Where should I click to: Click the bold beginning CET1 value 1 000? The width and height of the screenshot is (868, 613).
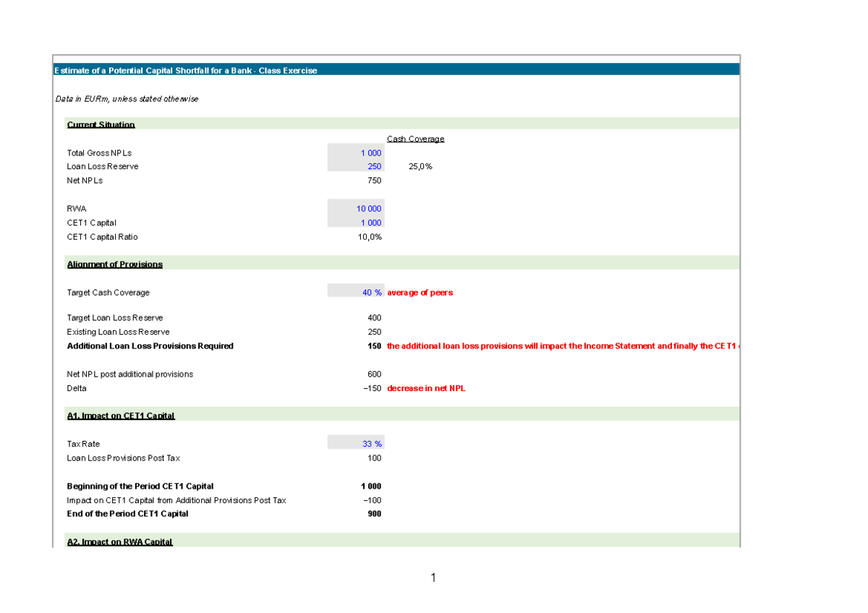click(371, 486)
